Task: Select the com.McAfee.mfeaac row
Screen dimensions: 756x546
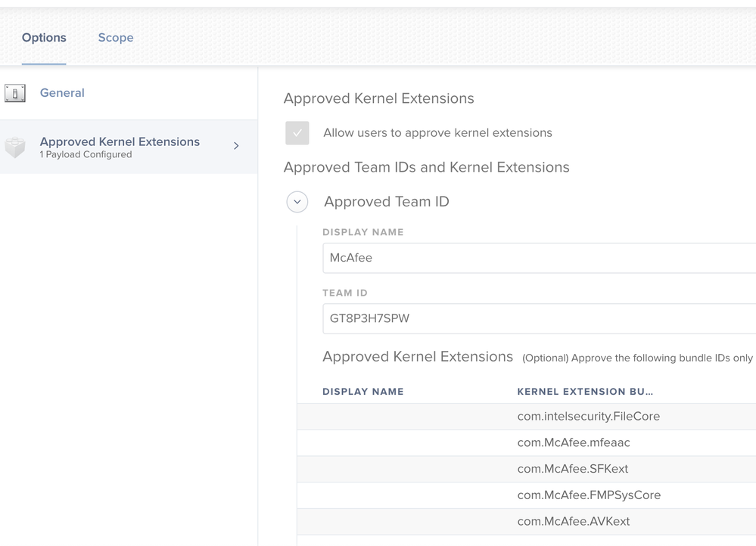Action: [x=527, y=442]
